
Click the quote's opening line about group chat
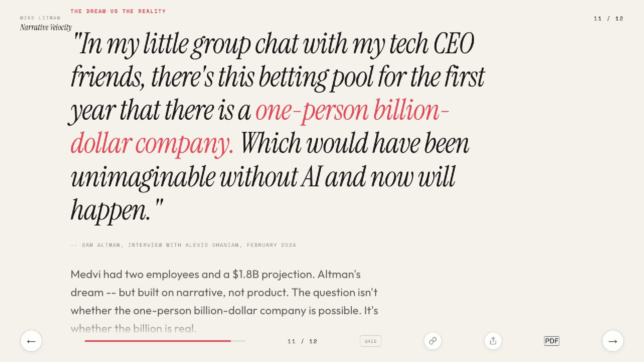(272, 44)
